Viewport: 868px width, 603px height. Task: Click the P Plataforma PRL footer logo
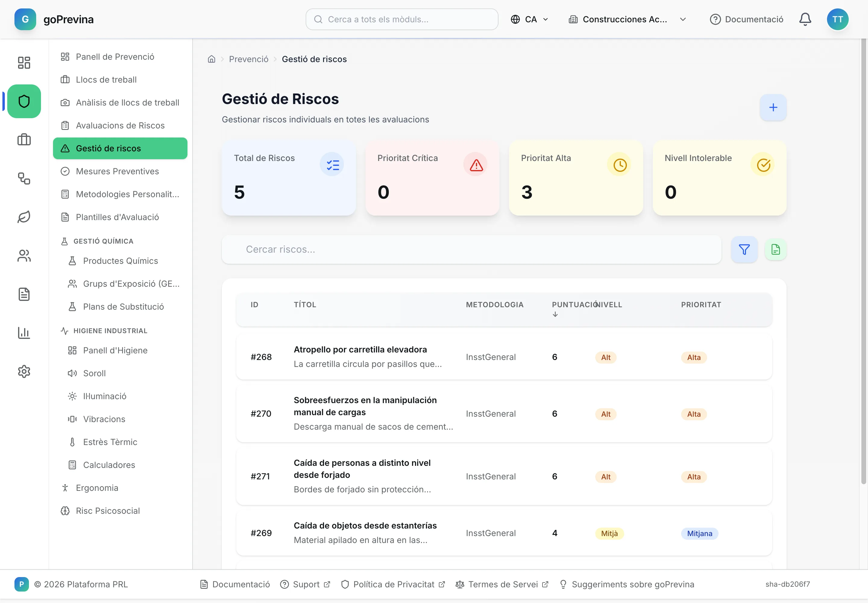click(21, 585)
